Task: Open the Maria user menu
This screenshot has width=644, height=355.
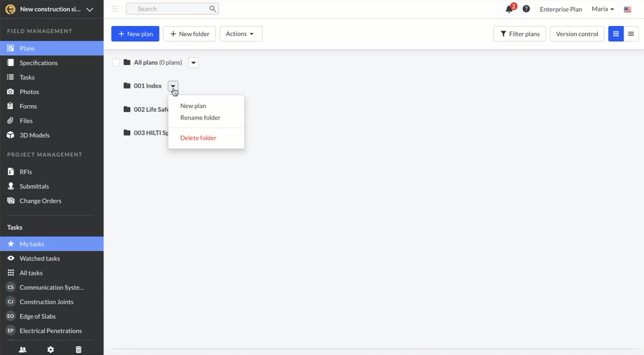Action: pyautogui.click(x=603, y=9)
